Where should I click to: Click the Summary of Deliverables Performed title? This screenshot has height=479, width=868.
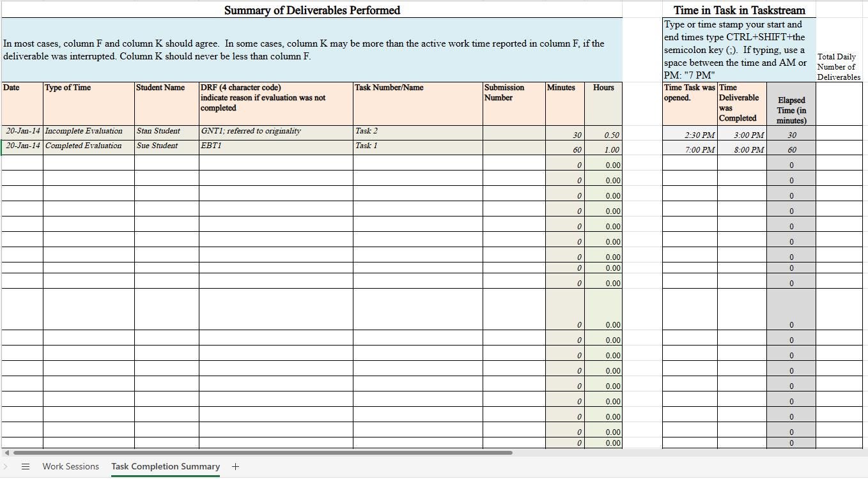tap(311, 10)
